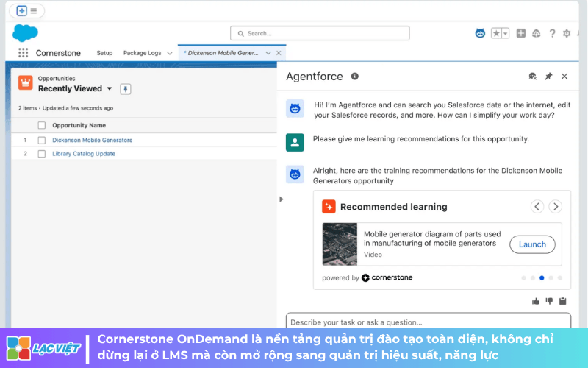Pin the Recently Viewed list view
Image resolution: width=588 pixels, height=368 pixels.
pyautogui.click(x=125, y=89)
